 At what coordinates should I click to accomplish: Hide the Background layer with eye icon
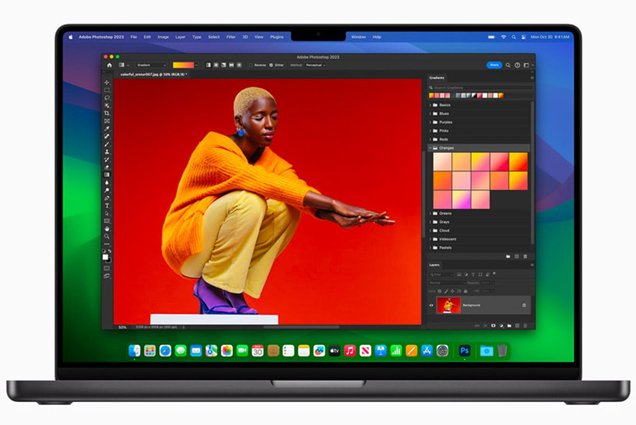[x=431, y=305]
